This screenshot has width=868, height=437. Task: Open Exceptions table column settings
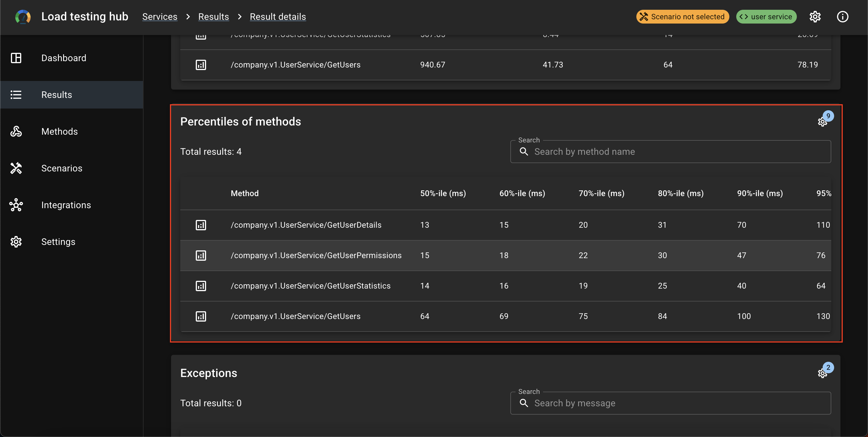[x=823, y=373]
